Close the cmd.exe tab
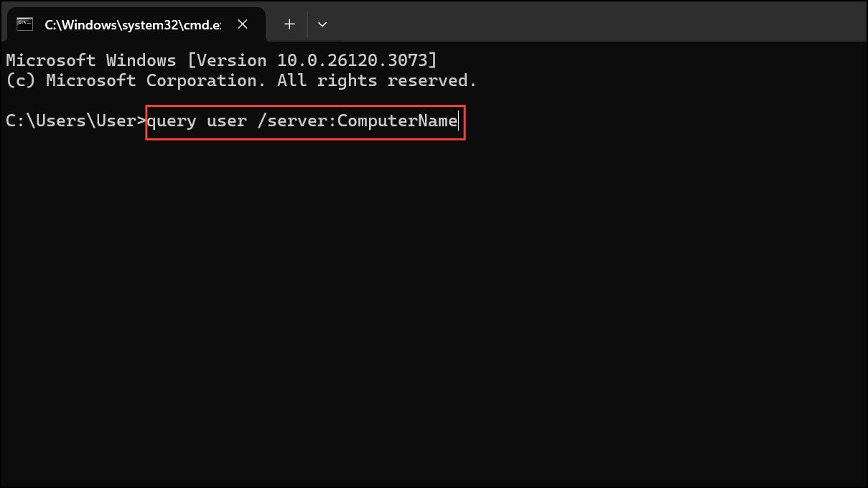 pyautogui.click(x=243, y=24)
